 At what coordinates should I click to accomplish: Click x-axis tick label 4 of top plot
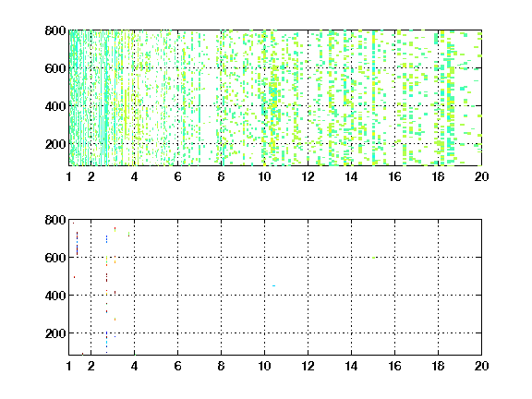(134, 176)
